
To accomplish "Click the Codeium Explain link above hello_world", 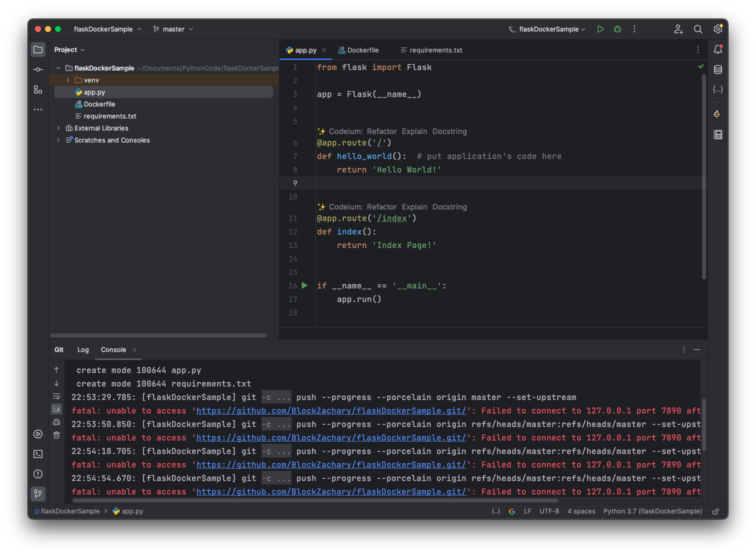I will click(x=414, y=131).
